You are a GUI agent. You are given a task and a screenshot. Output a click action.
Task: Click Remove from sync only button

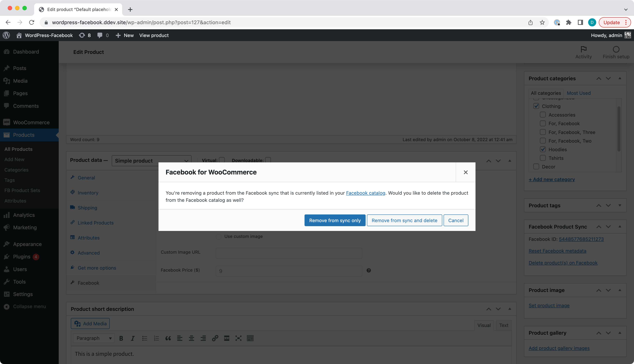tap(334, 220)
